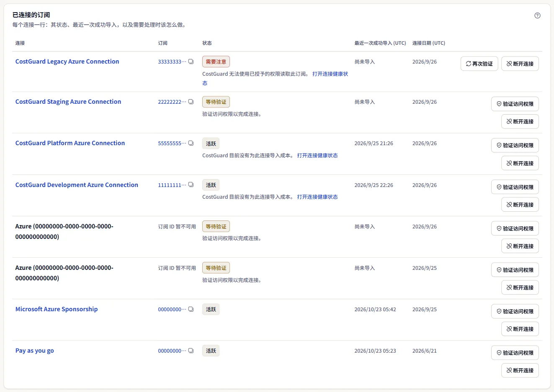
Task: Click the 连接日期 (UTC) column header
Action: (x=429, y=43)
